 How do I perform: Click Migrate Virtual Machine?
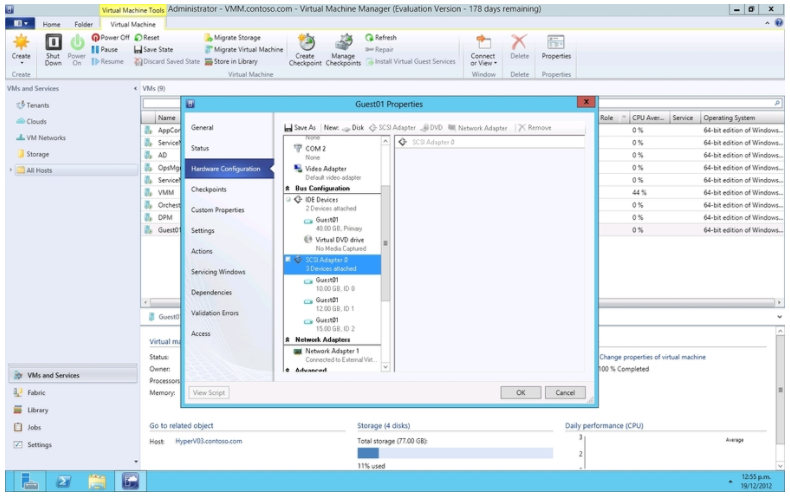coord(243,49)
